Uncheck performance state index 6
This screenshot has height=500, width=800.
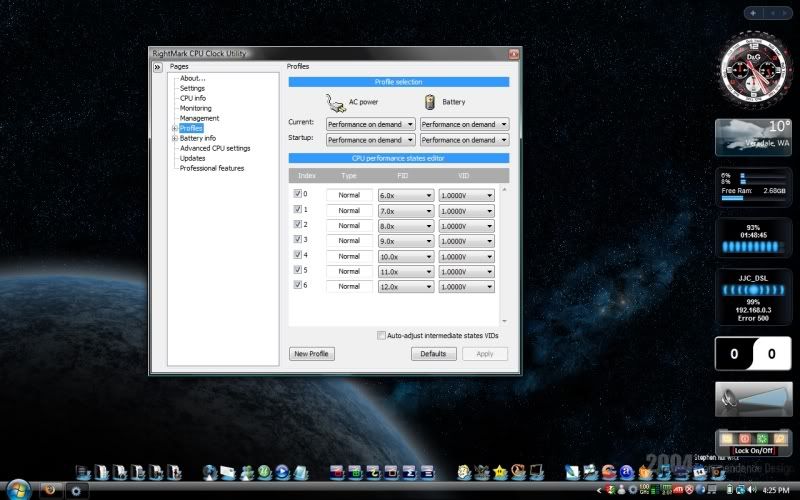tap(298, 285)
